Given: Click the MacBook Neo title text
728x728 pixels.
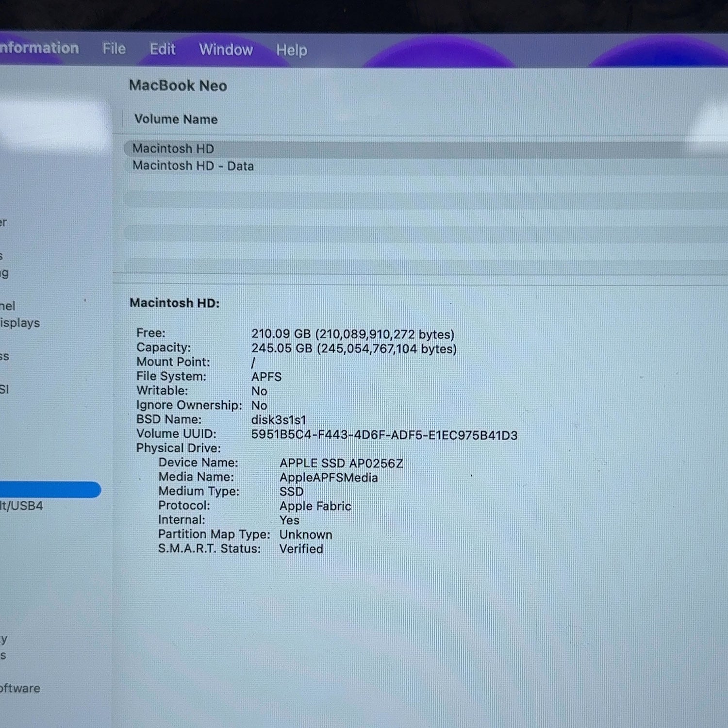Looking at the screenshot, I should tap(178, 85).
